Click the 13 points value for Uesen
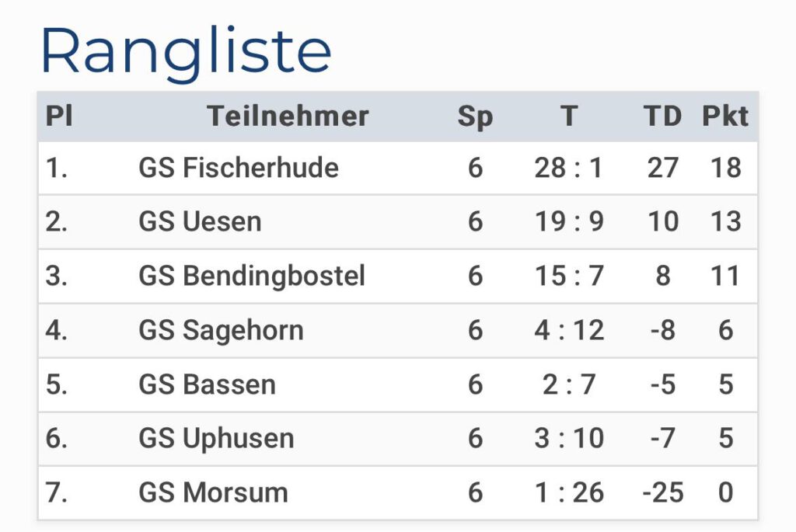The width and height of the screenshot is (796, 532). click(726, 221)
